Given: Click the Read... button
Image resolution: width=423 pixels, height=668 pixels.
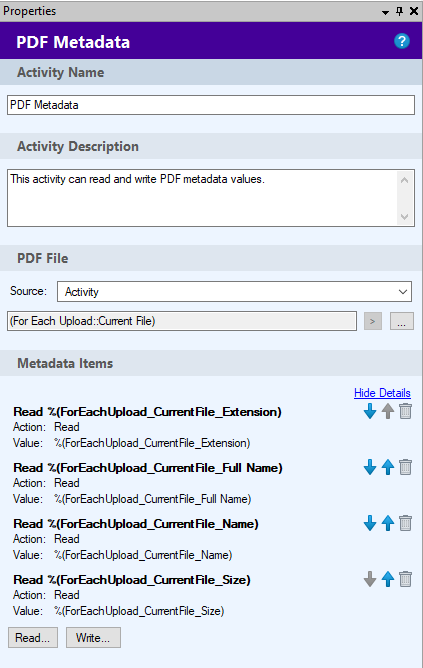Looking at the screenshot, I should click(x=33, y=637).
